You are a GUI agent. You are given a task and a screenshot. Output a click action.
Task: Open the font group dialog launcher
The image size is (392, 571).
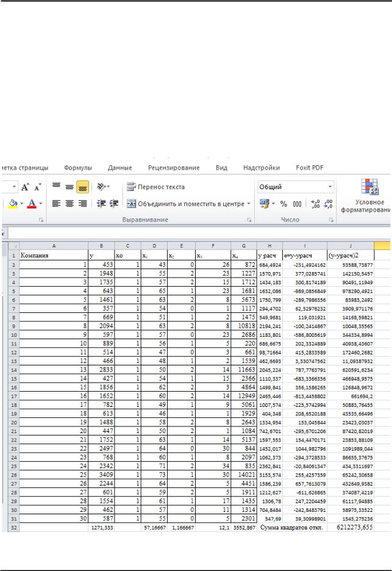click(x=41, y=220)
